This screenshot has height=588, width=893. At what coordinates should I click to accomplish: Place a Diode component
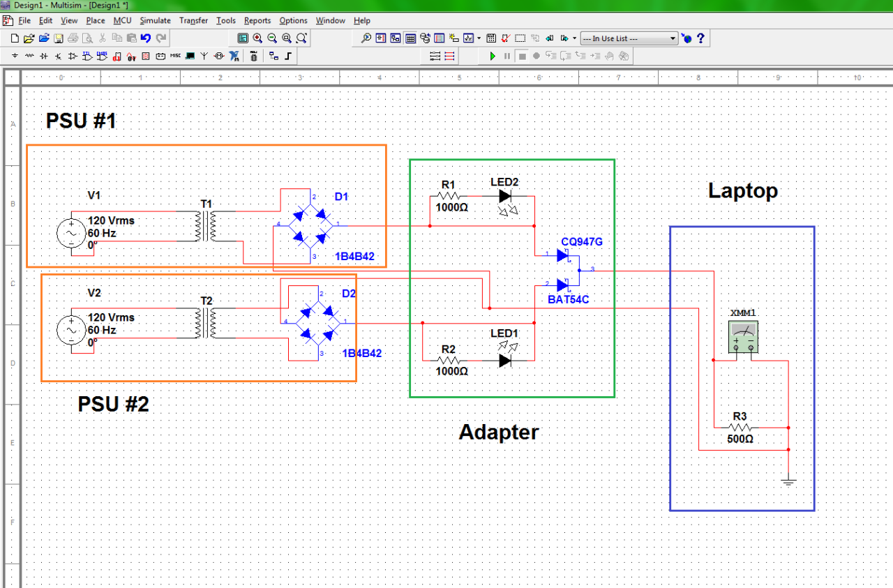coord(44,56)
